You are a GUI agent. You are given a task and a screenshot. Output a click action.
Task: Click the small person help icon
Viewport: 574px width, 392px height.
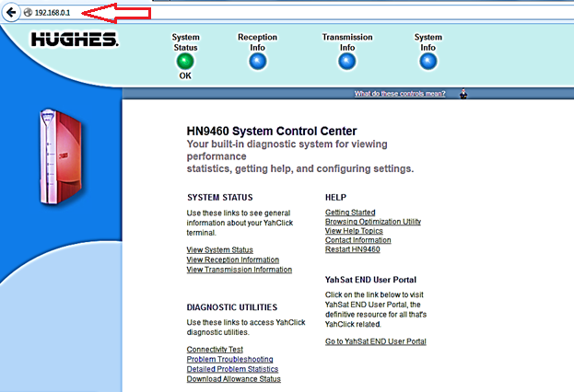463,94
